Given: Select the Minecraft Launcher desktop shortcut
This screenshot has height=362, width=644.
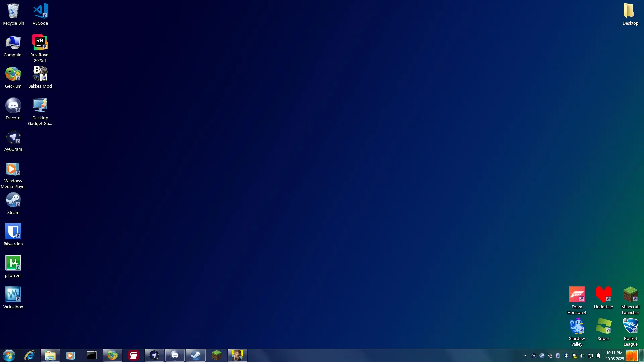Looking at the screenshot, I should [x=630, y=301].
